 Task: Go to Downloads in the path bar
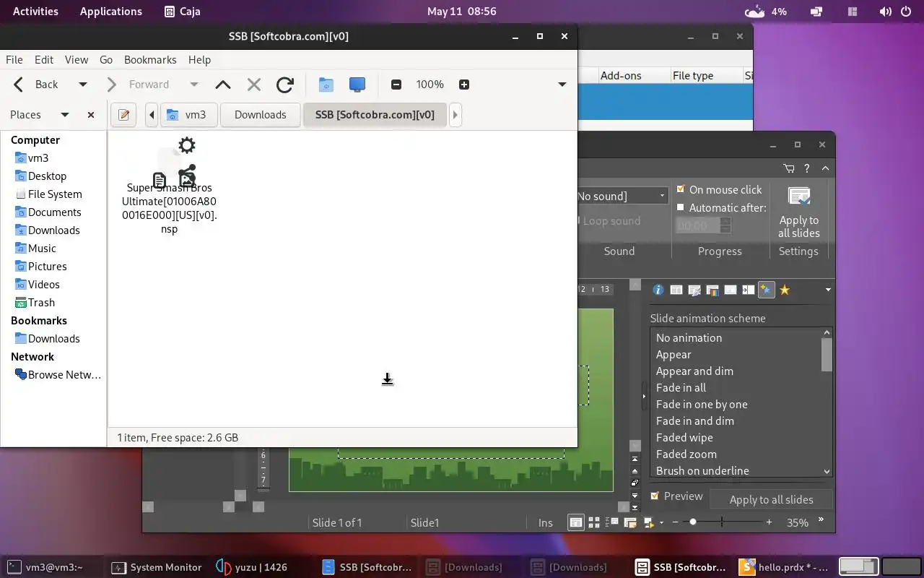click(260, 115)
